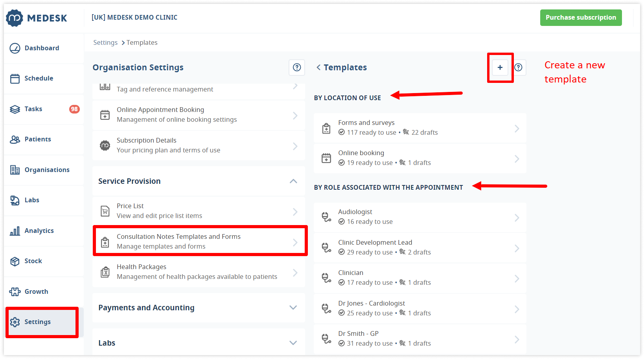Viewport: 644px width, 359px height.
Task: Expand the Labs settings section
Action: (x=199, y=342)
